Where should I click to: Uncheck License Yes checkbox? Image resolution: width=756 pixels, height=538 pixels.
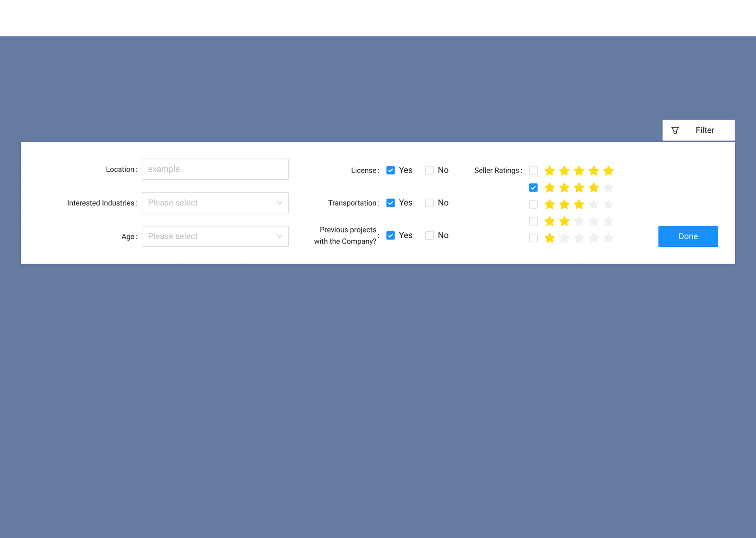(390, 170)
